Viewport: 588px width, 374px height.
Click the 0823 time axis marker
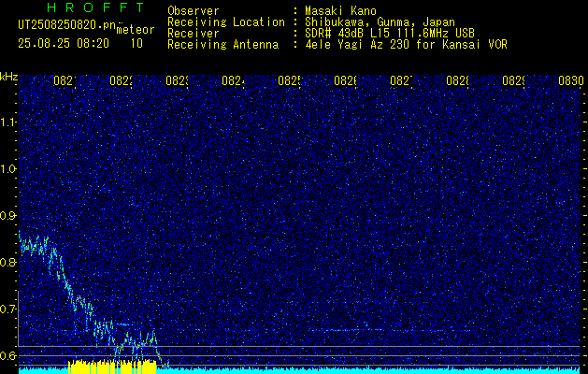pyautogui.click(x=177, y=80)
